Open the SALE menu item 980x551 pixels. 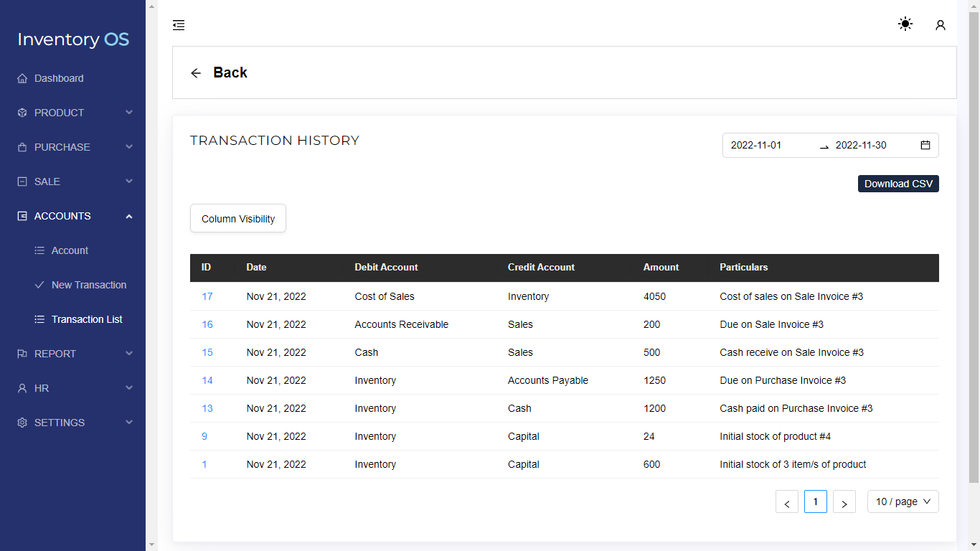(47, 182)
